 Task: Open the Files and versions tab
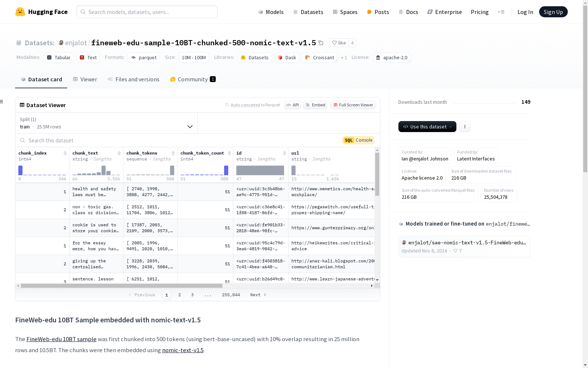pos(133,79)
